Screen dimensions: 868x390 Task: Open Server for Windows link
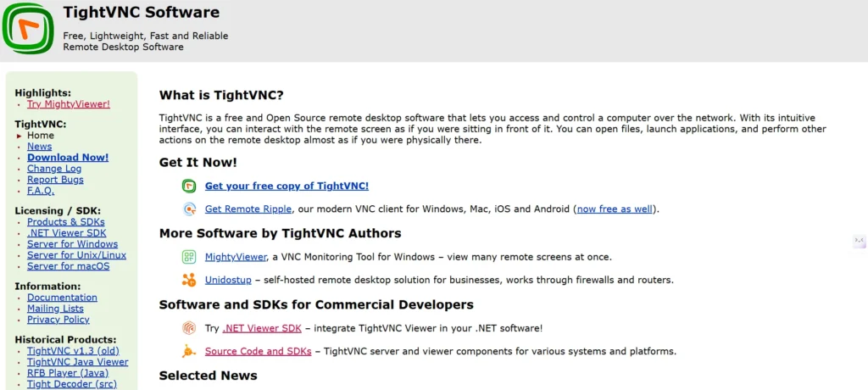coord(73,244)
